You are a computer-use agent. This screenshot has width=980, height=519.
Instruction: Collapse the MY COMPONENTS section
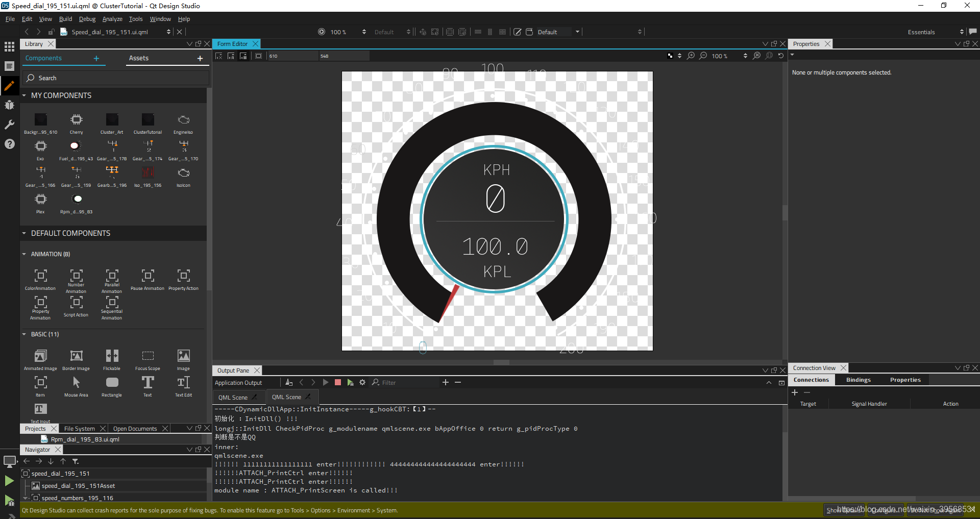(x=24, y=95)
